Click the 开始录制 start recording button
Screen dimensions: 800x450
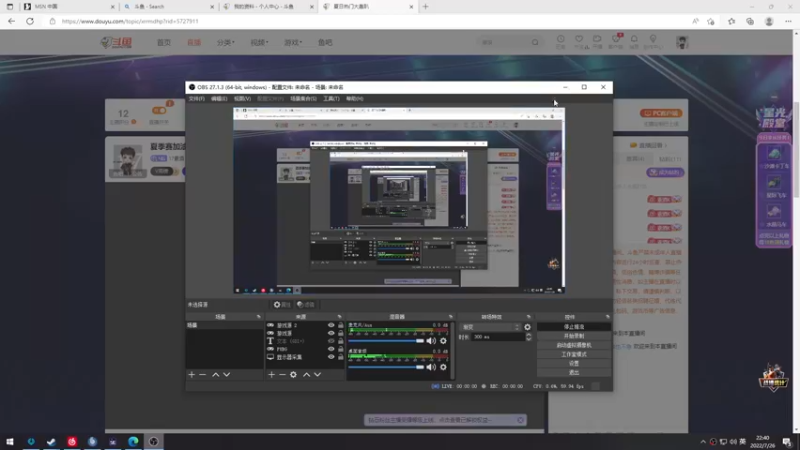click(574, 336)
